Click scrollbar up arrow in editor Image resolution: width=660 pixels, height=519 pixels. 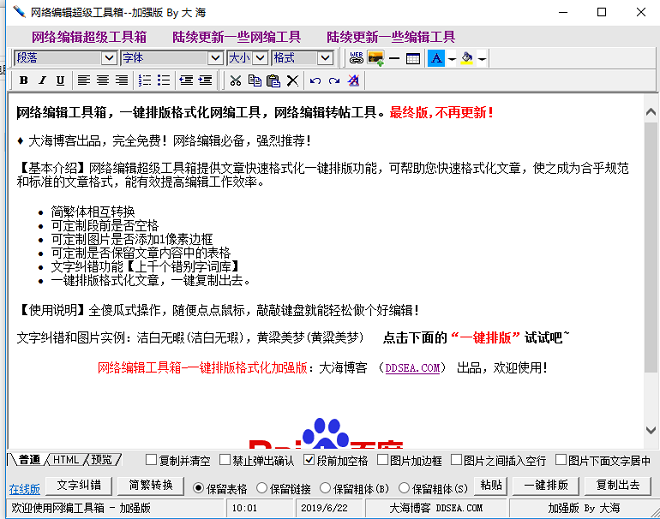651,112
